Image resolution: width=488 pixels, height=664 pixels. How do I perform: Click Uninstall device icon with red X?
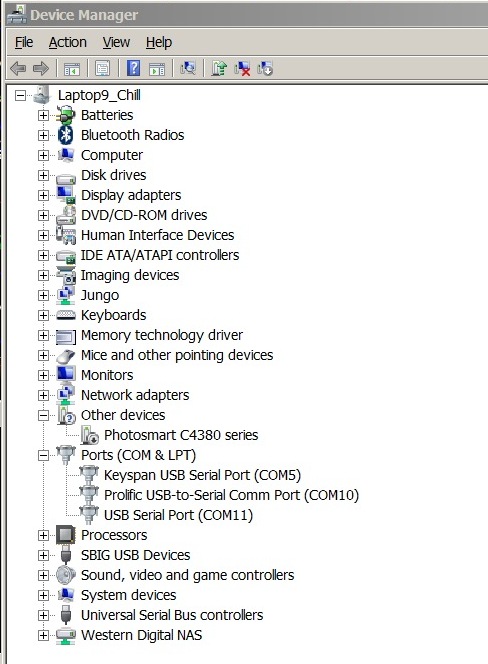click(242, 68)
